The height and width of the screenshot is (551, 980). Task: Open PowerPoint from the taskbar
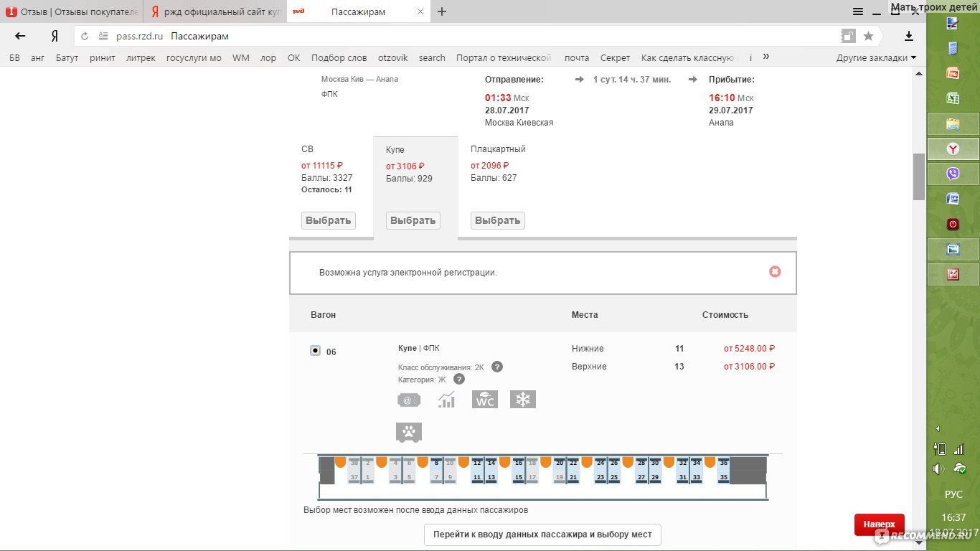tap(953, 72)
